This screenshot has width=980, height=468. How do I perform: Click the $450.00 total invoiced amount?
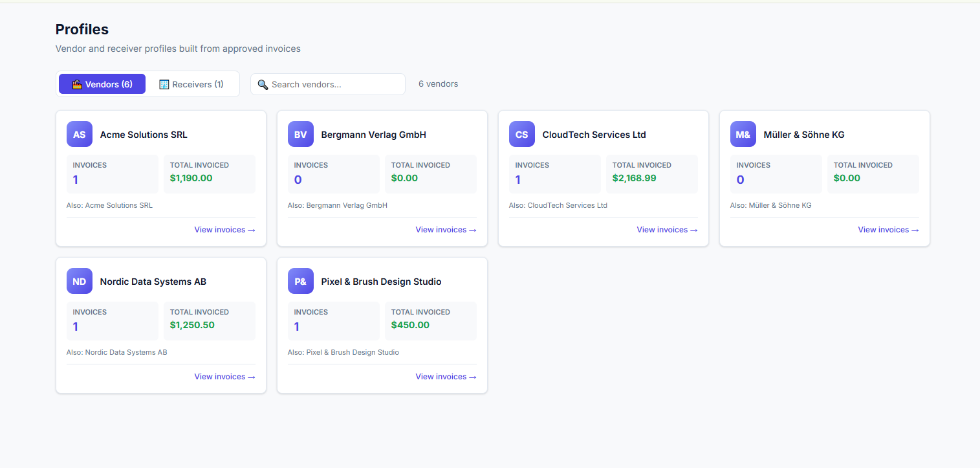coord(410,325)
